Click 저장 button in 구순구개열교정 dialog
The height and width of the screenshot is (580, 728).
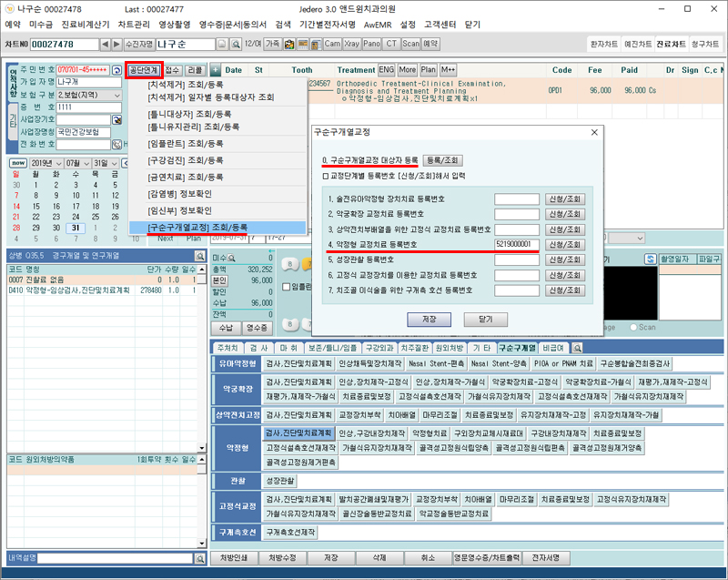coord(429,320)
